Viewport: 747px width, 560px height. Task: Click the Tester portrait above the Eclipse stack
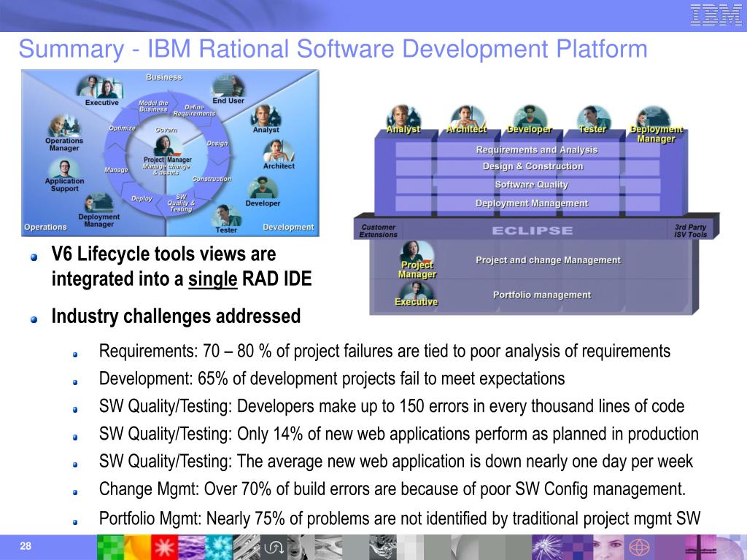pyautogui.click(x=592, y=117)
